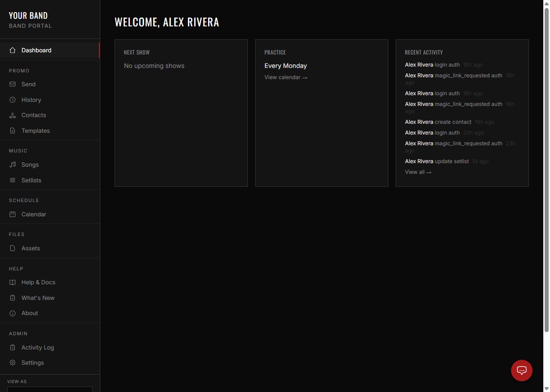Open the View As selector box
This screenshot has height=392, width=550.
click(50, 389)
